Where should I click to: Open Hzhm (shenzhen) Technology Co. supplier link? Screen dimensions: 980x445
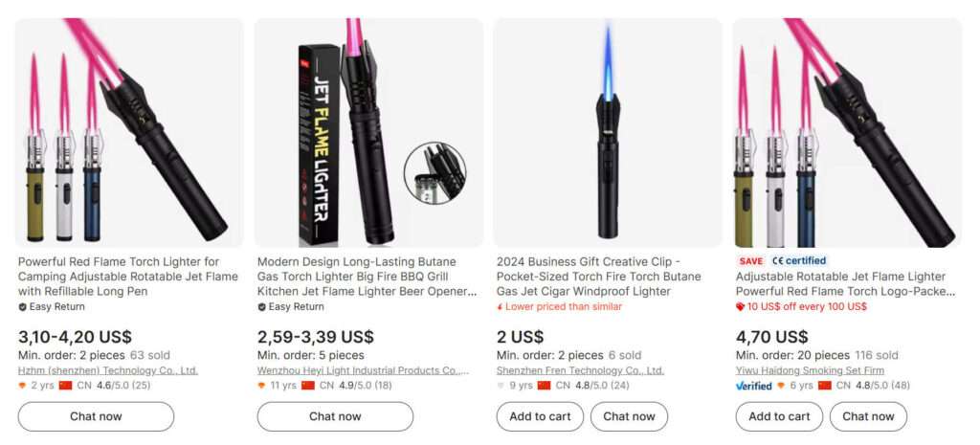pyautogui.click(x=107, y=370)
